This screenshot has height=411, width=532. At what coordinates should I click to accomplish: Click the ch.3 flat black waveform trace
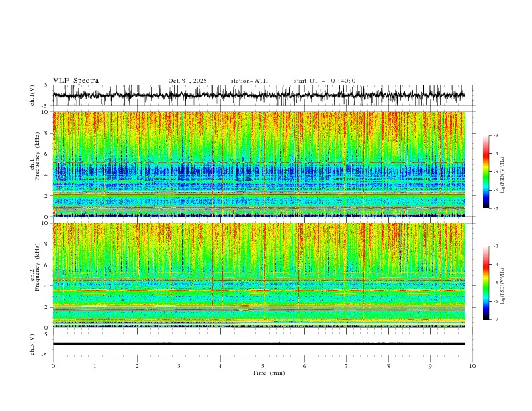tap(259, 344)
